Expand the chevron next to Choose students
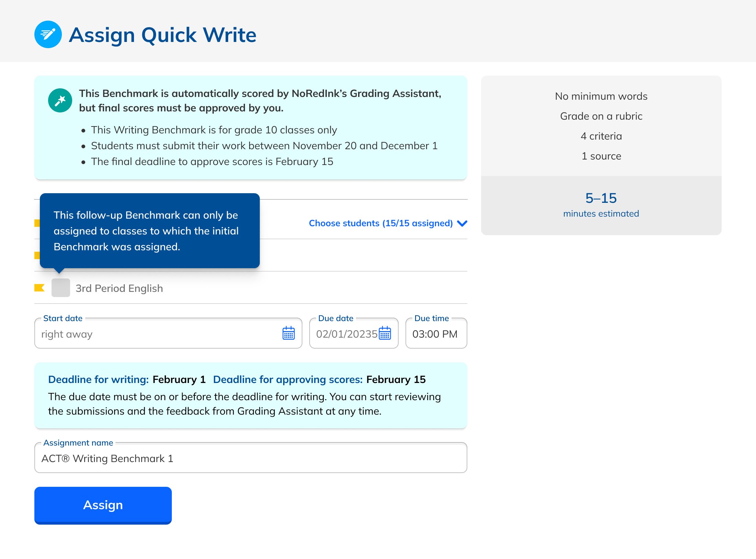Viewport: 756px width, 559px height. pyautogui.click(x=462, y=223)
